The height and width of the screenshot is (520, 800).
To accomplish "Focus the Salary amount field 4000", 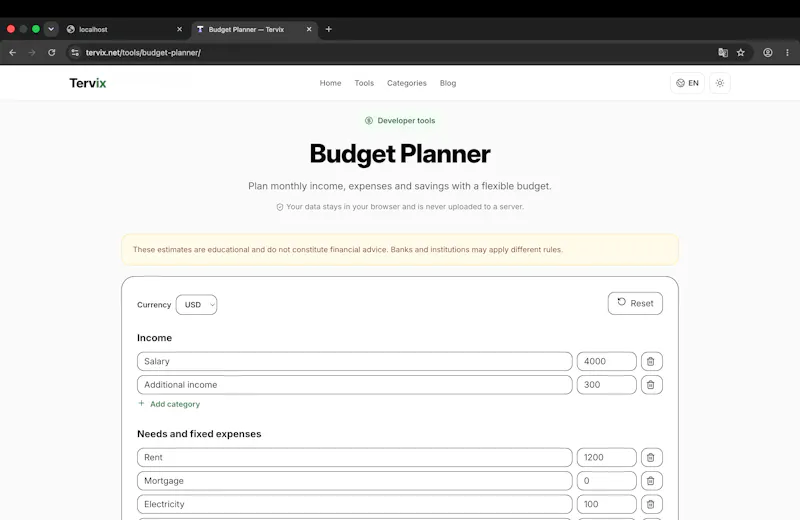I will click(607, 361).
